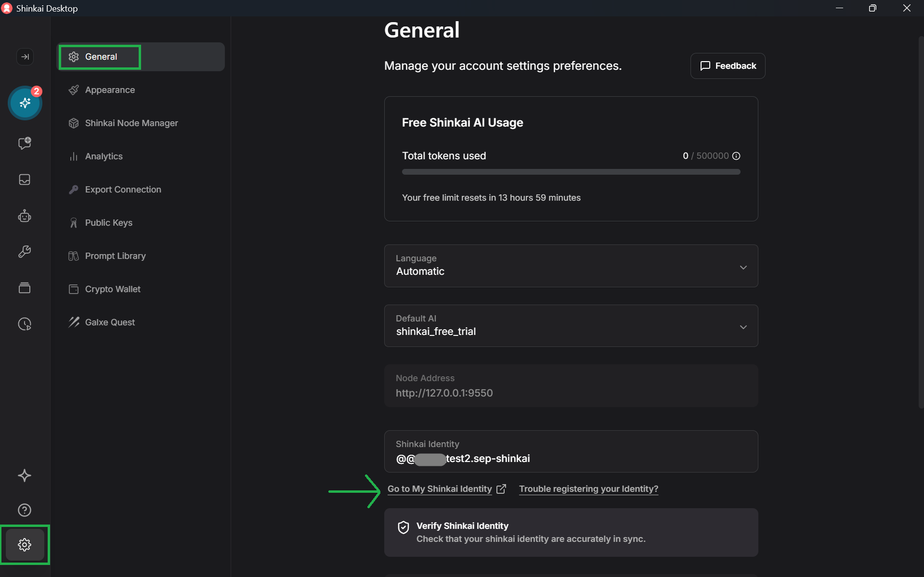Open the inbox icon in sidebar

click(25, 180)
